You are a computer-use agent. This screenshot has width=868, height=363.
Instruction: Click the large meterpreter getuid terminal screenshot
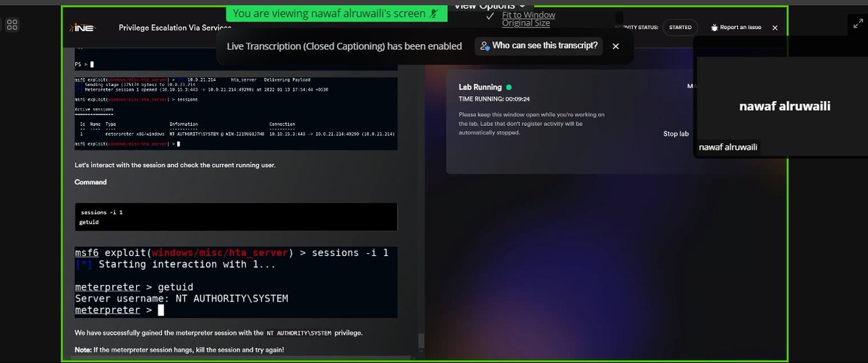tap(236, 281)
